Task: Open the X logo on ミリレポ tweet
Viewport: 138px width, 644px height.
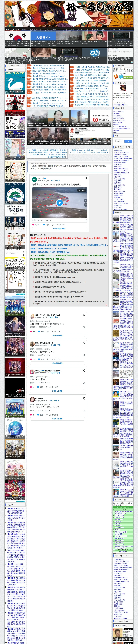Action: 86,178
